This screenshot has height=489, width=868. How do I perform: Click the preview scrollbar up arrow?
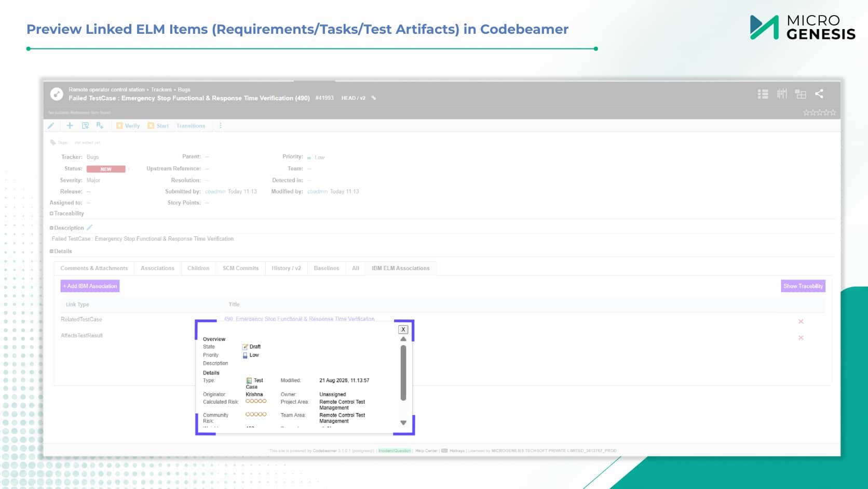[x=403, y=339]
